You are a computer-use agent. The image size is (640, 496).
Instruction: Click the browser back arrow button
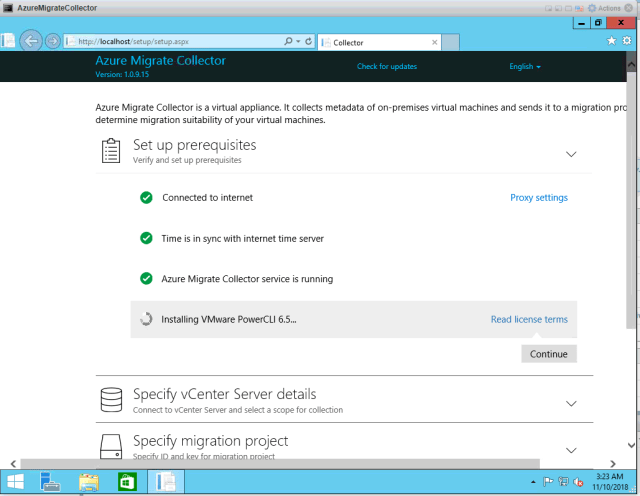pos(30,41)
